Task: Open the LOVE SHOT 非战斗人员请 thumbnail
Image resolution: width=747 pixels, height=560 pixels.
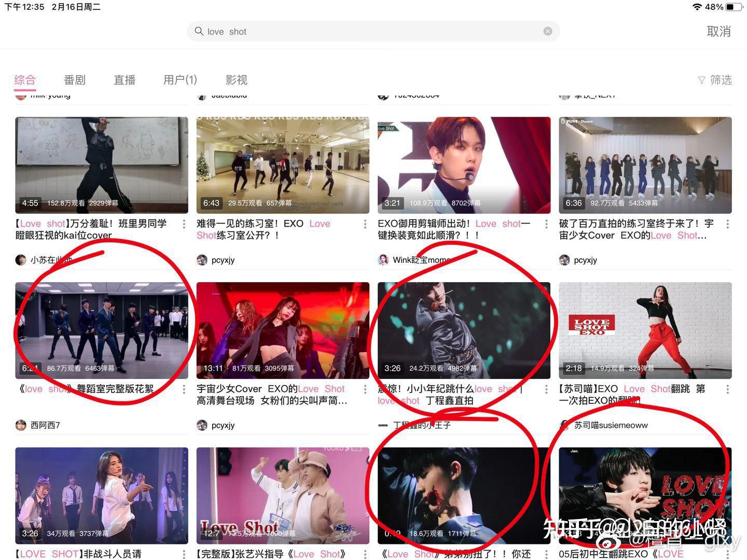Action: (102, 496)
